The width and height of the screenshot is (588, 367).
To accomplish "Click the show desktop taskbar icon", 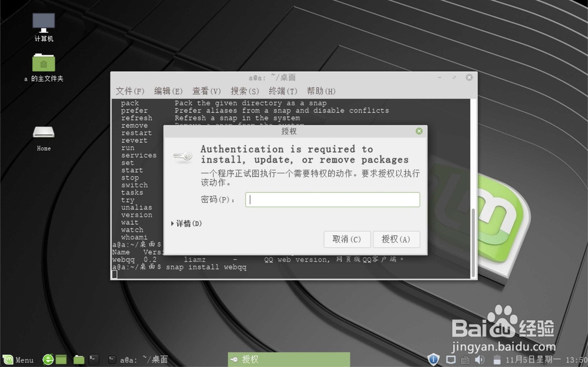I will click(x=61, y=359).
